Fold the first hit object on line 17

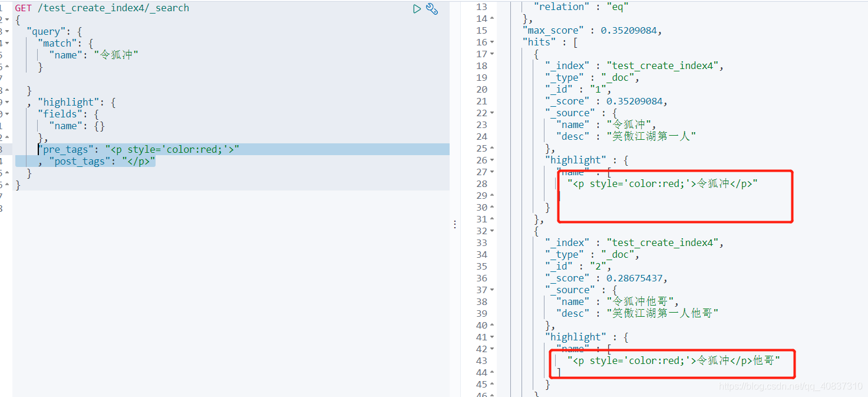493,54
